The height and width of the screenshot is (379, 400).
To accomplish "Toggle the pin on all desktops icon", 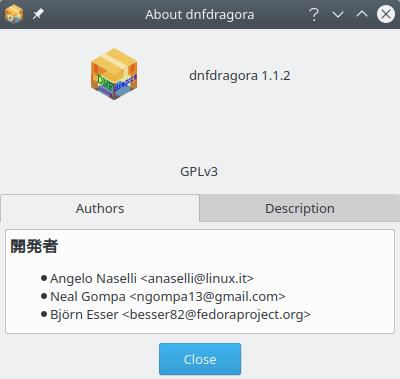I will point(38,14).
